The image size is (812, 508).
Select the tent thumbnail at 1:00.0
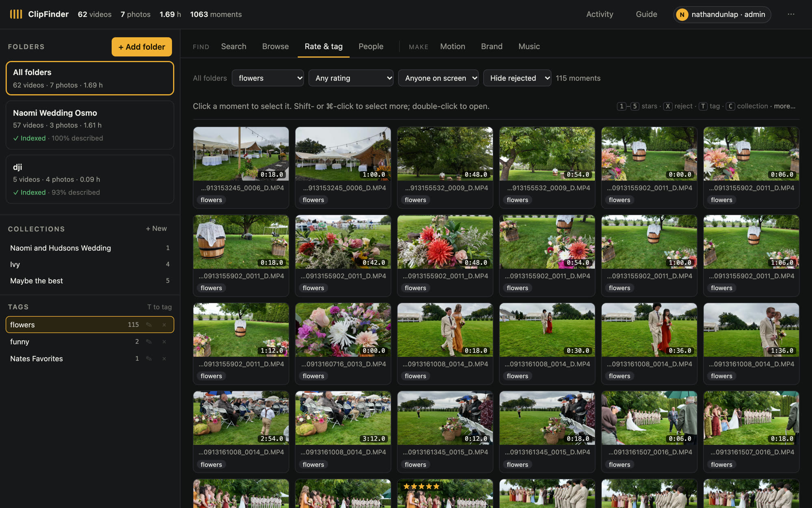coord(343,154)
